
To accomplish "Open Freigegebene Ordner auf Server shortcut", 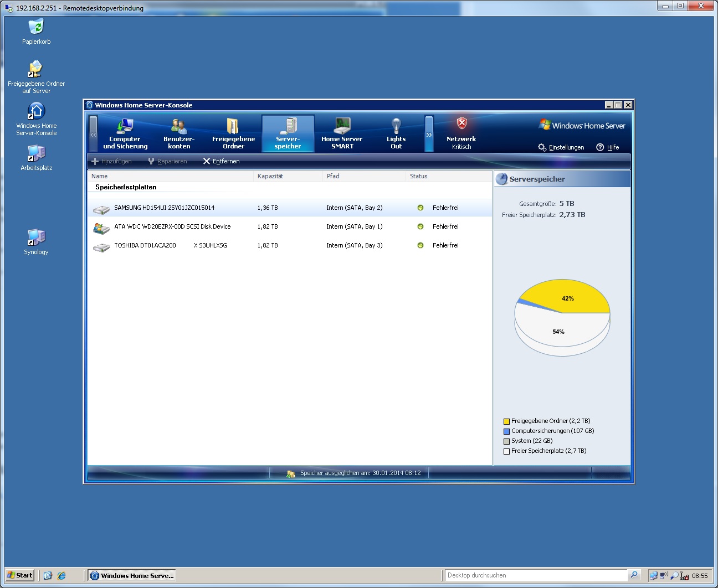I will point(36,76).
